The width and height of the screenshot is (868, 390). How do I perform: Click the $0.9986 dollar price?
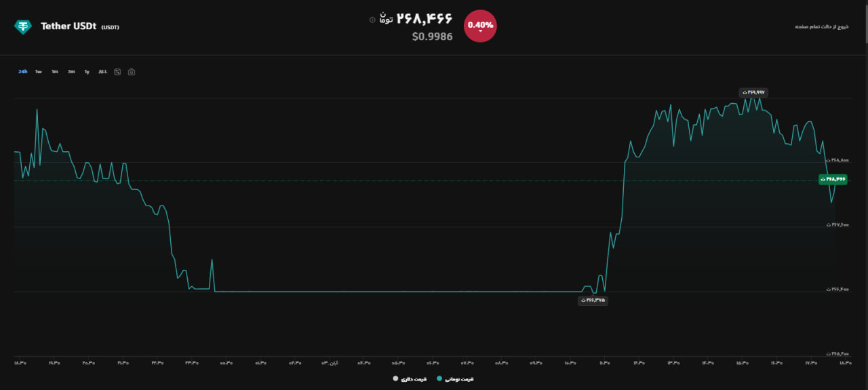tap(432, 37)
